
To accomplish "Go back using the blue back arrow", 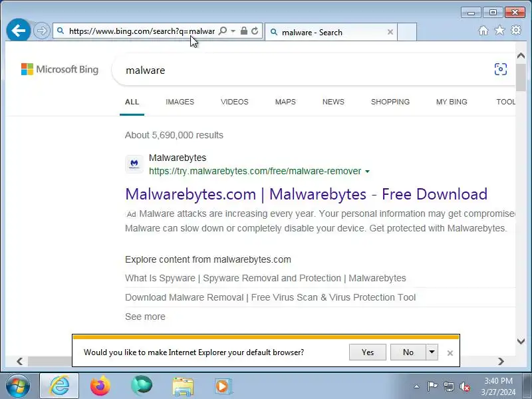I will (19, 31).
